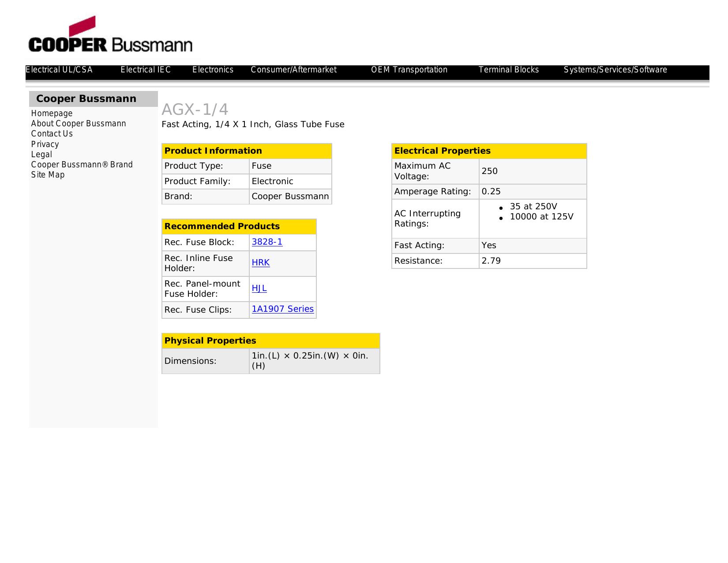Click the Rec. Panel-mount Fuse Holder label

(203, 289)
